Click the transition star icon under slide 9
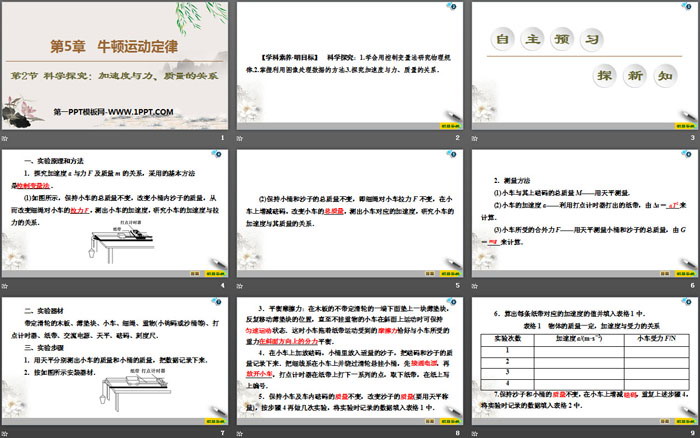 point(475,433)
